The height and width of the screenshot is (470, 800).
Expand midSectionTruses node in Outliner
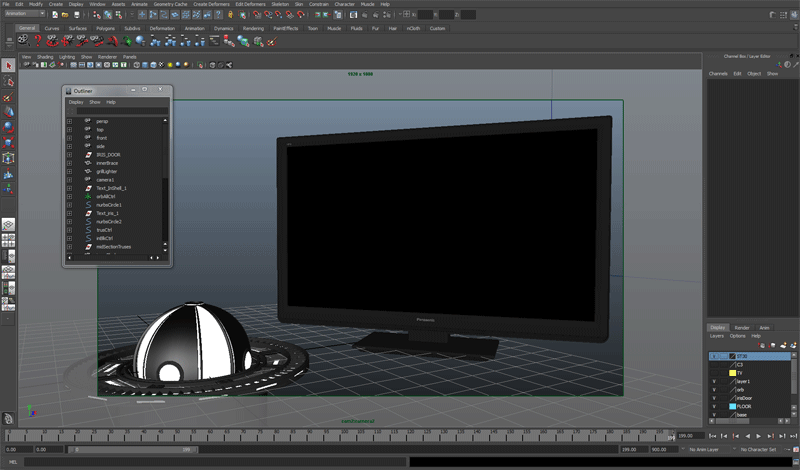click(69, 247)
